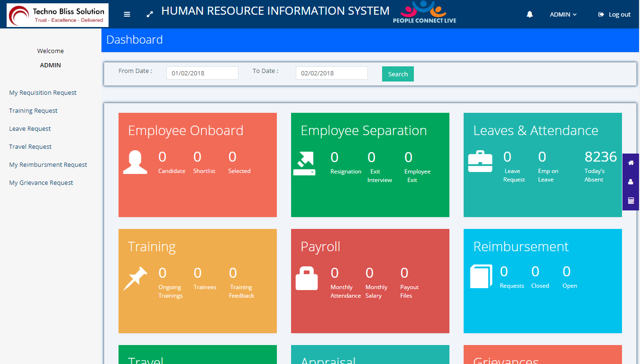The height and width of the screenshot is (364, 640).
Task: Click the Trainees count
Action: pyautogui.click(x=198, y=273)
